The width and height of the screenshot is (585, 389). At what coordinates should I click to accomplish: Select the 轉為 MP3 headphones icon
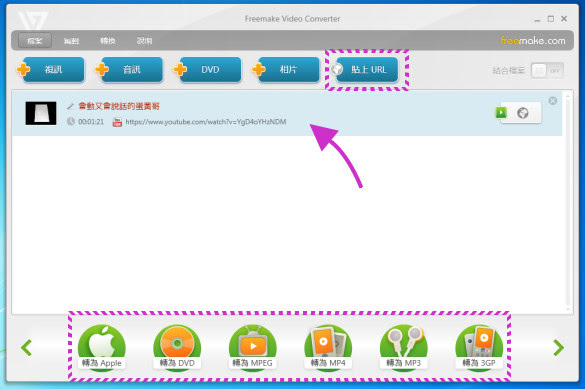404,347
